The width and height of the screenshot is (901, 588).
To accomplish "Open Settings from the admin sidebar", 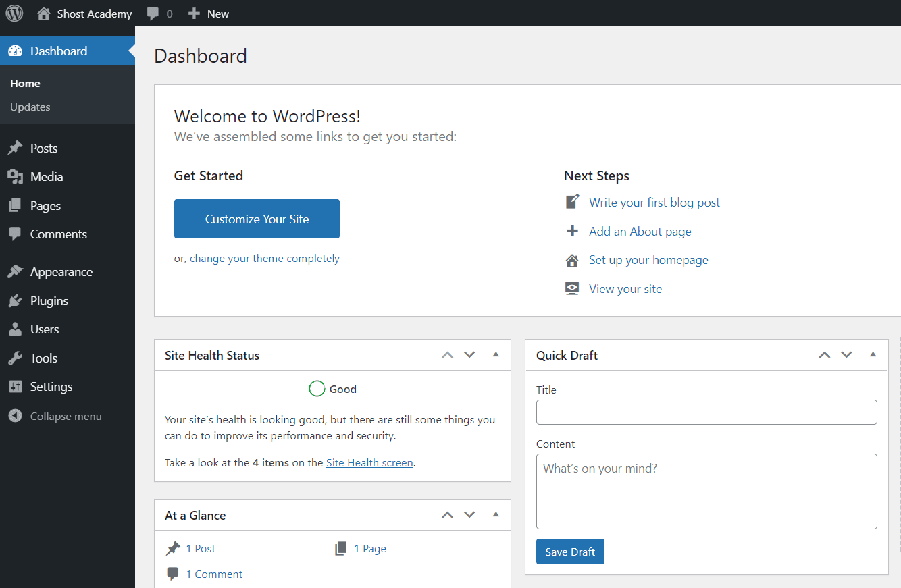I will pyautogui.click(x=50, y=386).
